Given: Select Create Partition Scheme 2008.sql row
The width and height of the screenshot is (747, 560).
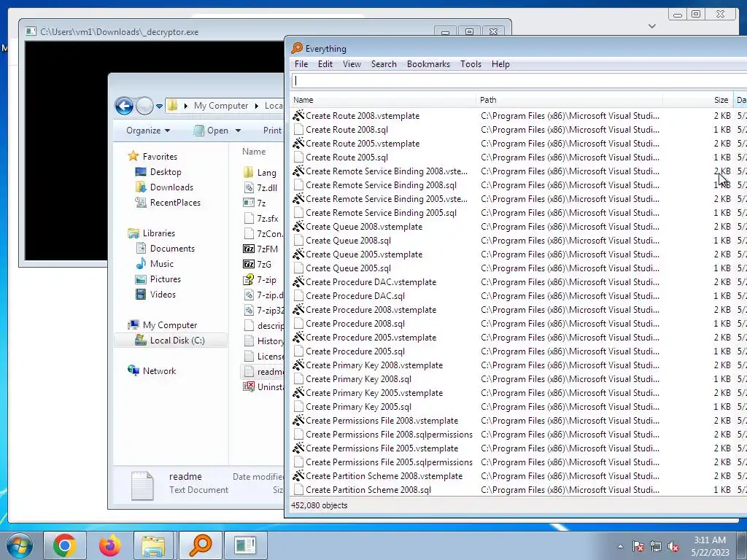Looking at the screenshot, I should [519, 489].
